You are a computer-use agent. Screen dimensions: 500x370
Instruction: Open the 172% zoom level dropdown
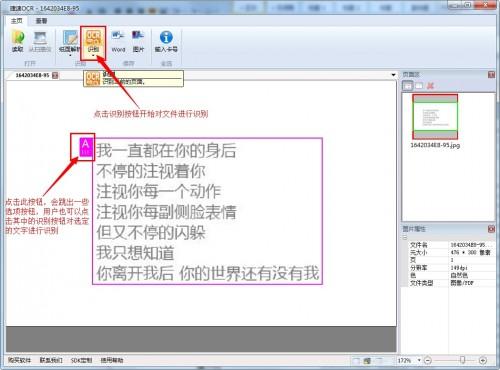pyautogui.click(x=419, y=360)
